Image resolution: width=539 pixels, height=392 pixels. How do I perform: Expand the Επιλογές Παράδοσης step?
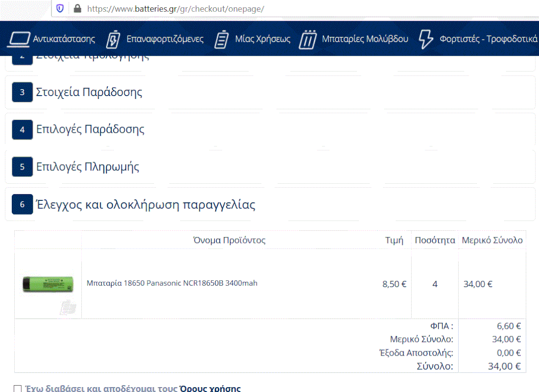91,130
